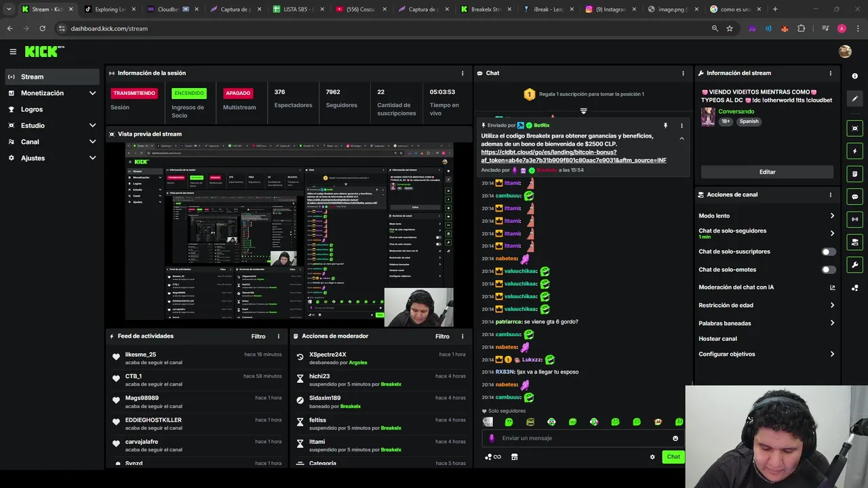Click chat scroll-to-bottom arrow indicator
Image resolution: width=868 pixels, height=488 pixels.
click(x=583, y=110)
